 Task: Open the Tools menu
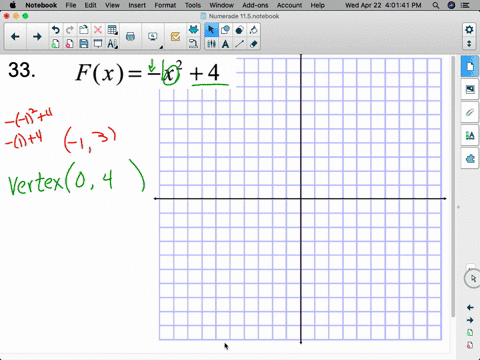(x=193, y=5)
